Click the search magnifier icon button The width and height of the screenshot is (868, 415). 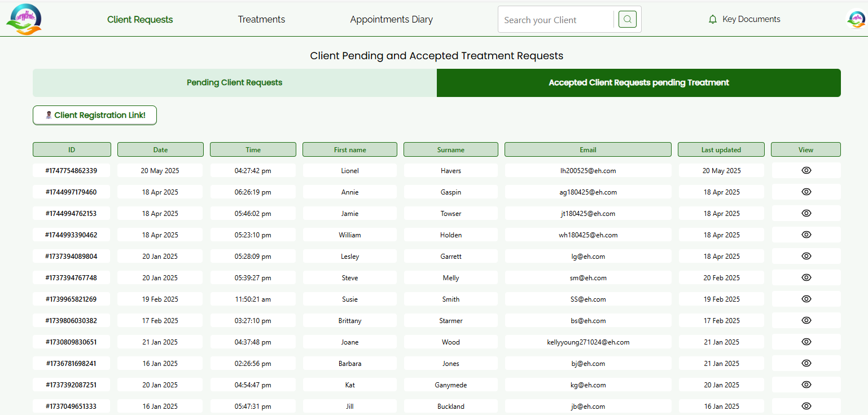coord(628,19)
